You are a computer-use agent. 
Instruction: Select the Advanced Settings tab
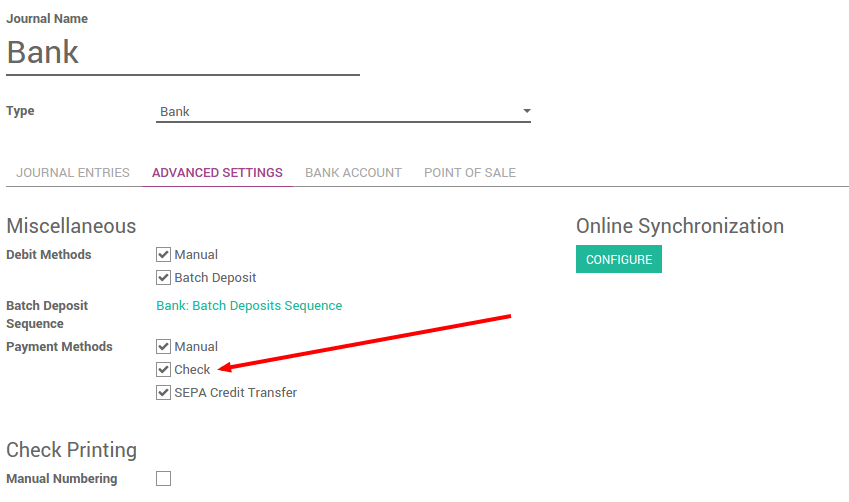coord(217,173)
